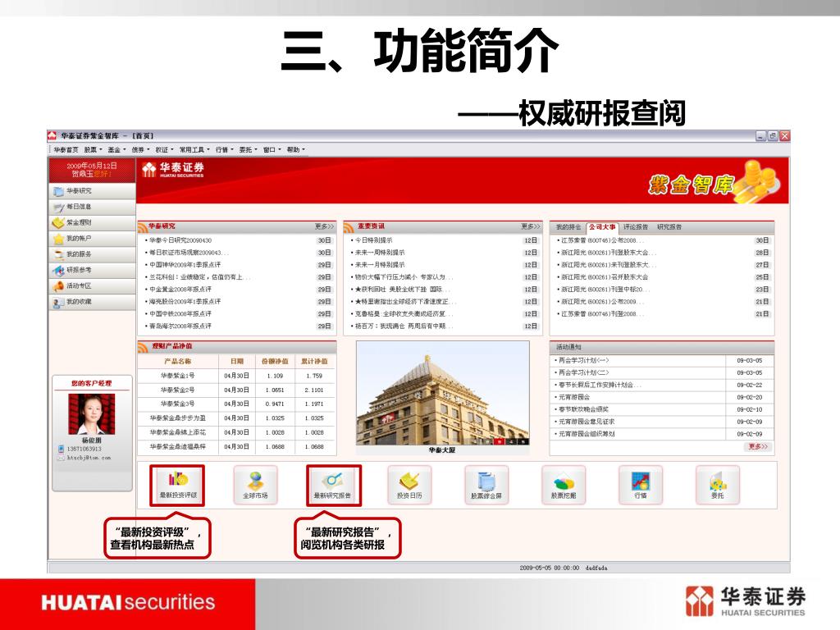Viewport: 840px width, 630px height.
Task: Expand the 委托 dropdown menu
Action: 248,150
